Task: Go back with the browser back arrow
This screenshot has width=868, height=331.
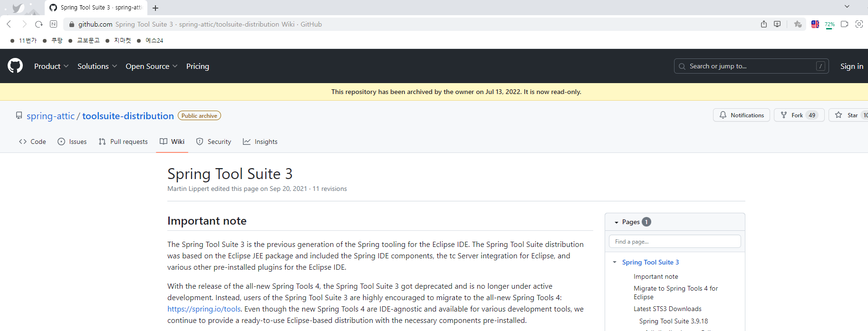Action: 9,24
